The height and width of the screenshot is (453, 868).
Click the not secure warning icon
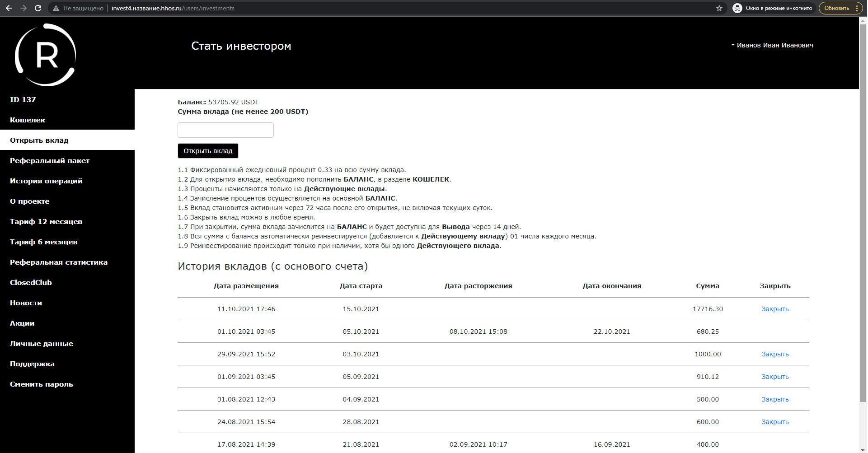click(x=56, y=8)
